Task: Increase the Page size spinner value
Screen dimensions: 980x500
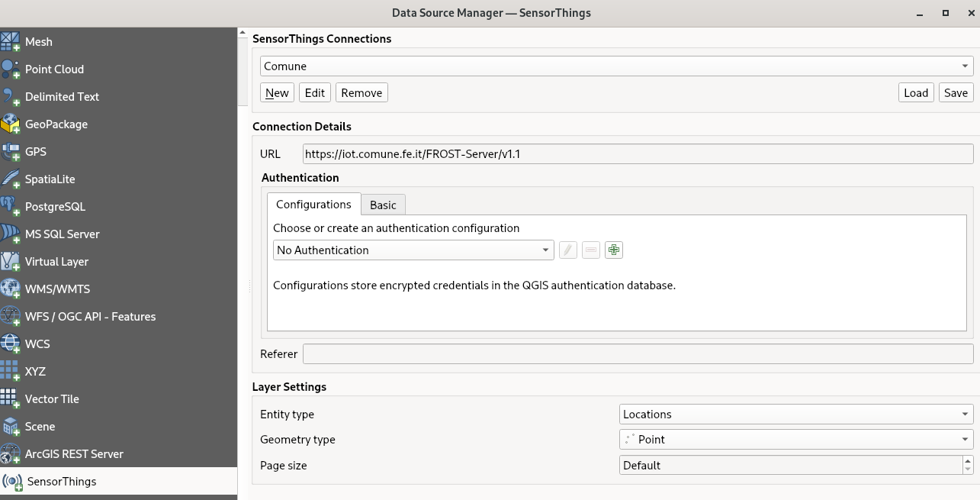Action: [968, 461]
